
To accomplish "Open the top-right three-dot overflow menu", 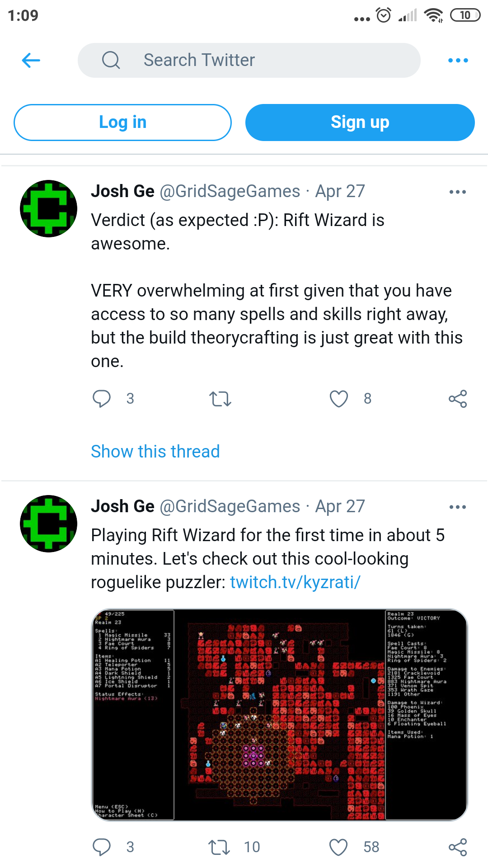I will 458,60.
